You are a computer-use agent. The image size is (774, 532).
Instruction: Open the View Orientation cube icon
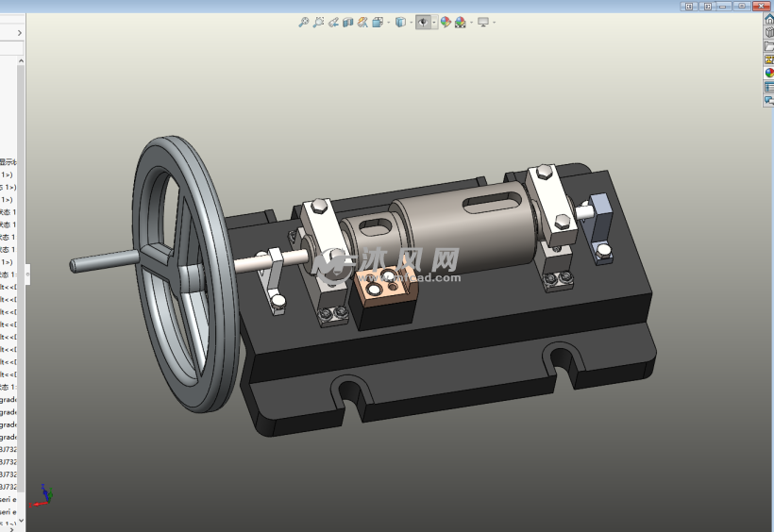click(378, 22)
